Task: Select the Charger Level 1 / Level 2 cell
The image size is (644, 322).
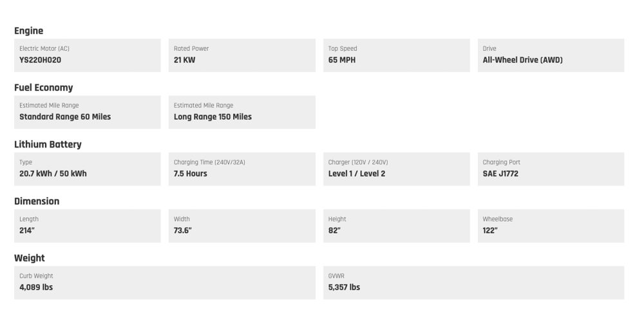Action: pyautogui.click(x=396, y=169)
